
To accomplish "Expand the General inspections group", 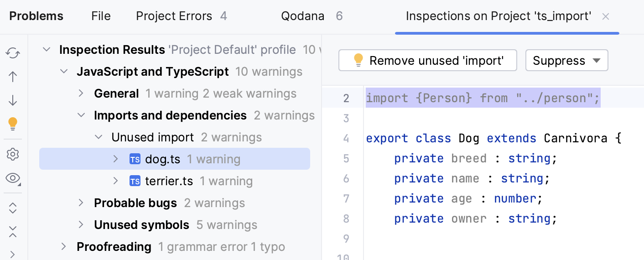I will (81, 94).
